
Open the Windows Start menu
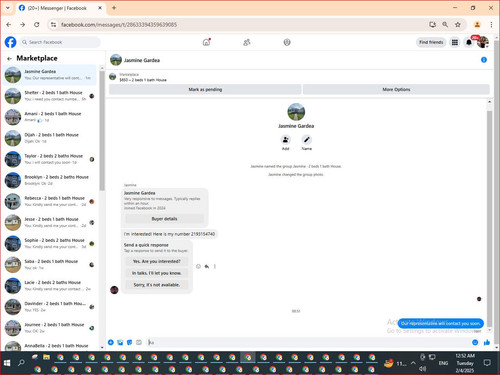pos(7,363)
